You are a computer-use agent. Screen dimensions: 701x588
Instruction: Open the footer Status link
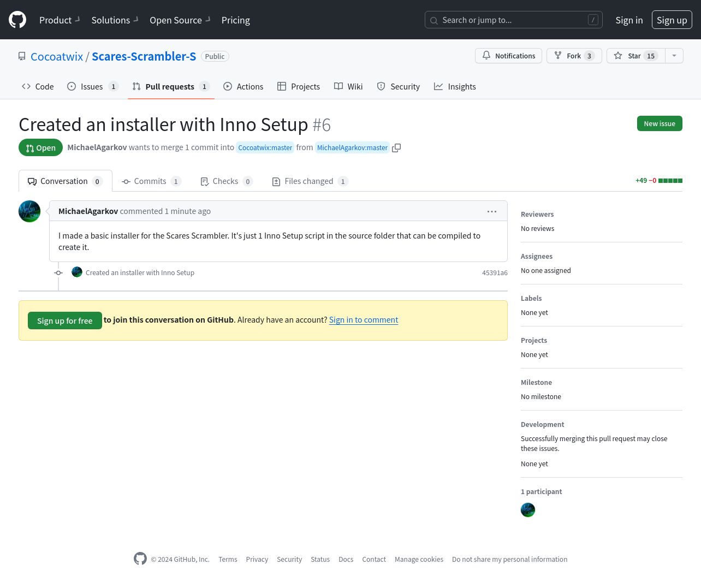click(320, 560)
